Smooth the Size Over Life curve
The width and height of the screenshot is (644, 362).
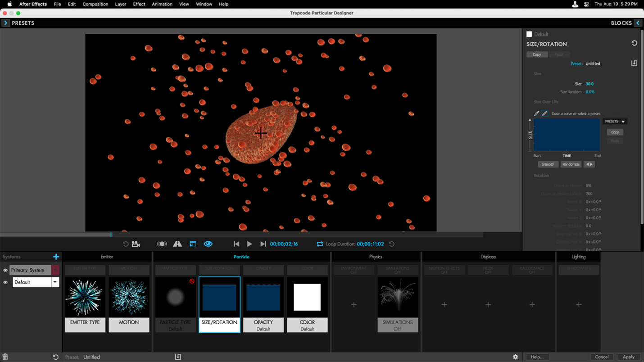548,164
